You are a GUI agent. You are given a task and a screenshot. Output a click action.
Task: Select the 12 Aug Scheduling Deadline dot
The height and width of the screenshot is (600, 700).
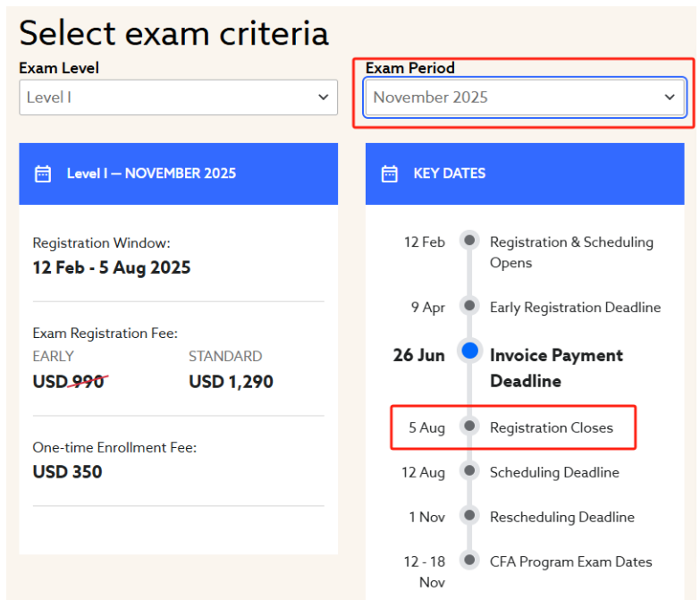[469, 470]
